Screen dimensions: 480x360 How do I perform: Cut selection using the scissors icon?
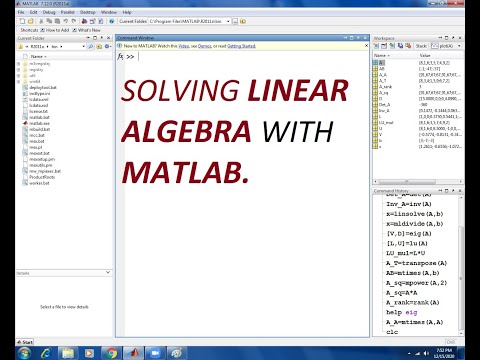click(41, 21)
